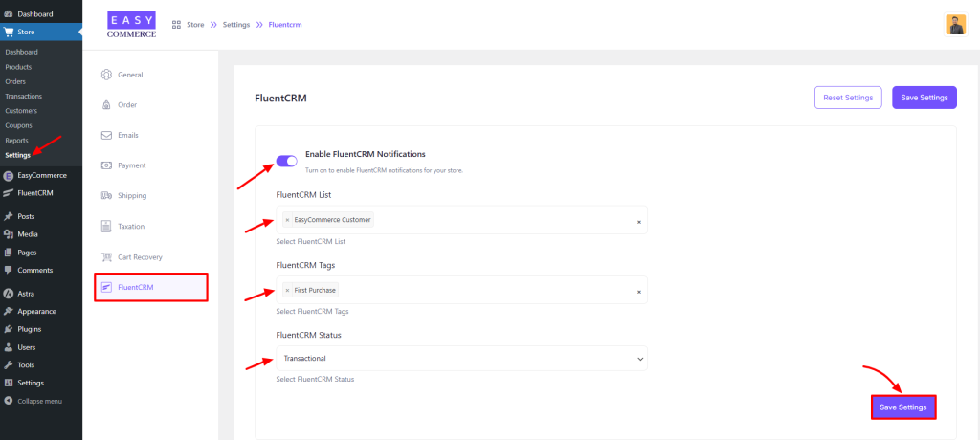The height and width of the screenshot is (440, 980).
Task: Click the Cart Recovery icon
Action: [106, 257]
